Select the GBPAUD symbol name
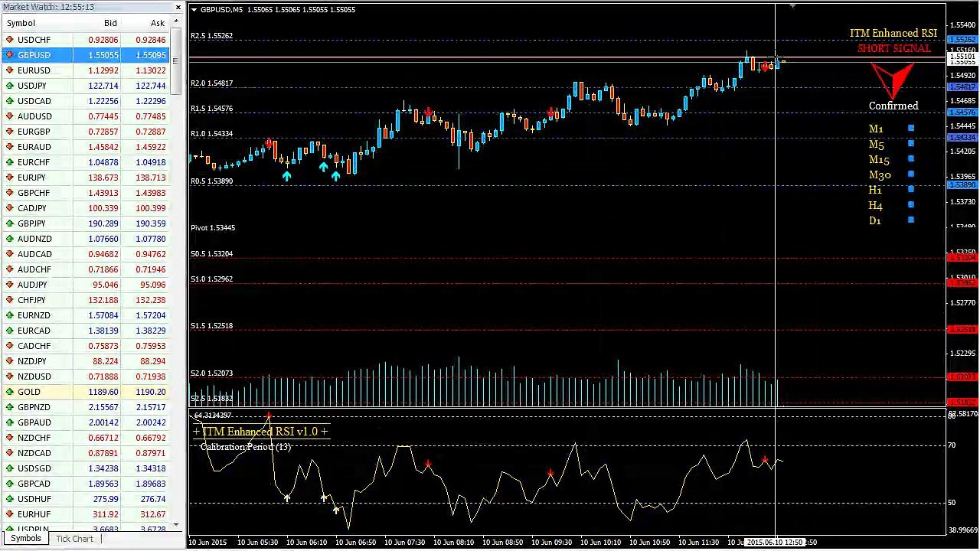The height and width of the screenshot is (551, 980). [x=34, y=422]
